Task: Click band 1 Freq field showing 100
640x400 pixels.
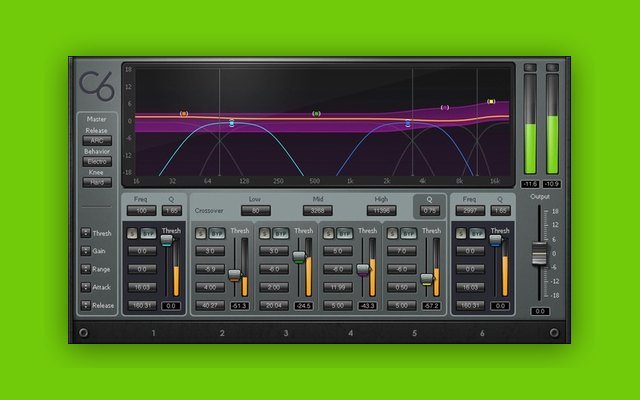Action: coord(141,211)
